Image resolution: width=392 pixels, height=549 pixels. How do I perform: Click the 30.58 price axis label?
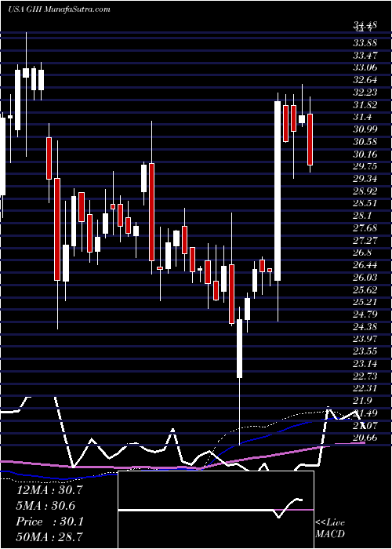tap(365, 142)
